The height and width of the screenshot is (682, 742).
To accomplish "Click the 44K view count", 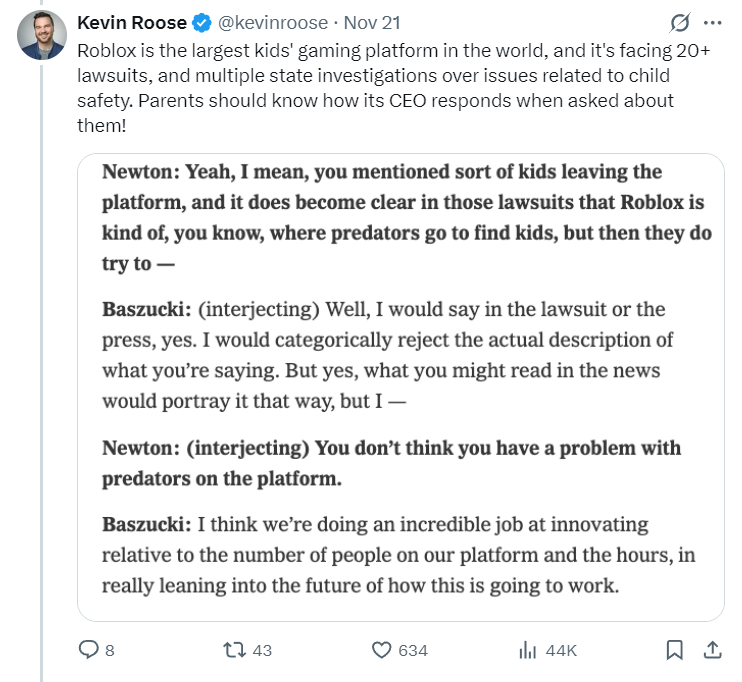I will point(561,650).
